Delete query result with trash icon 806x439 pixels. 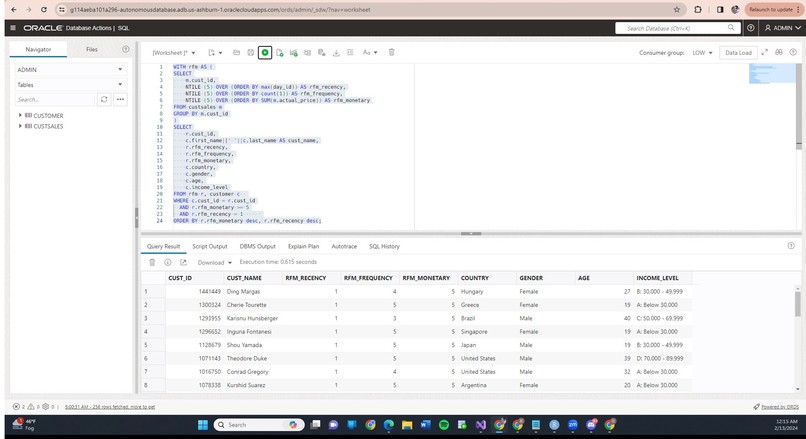pyautogui.click(x=152, y=262)
